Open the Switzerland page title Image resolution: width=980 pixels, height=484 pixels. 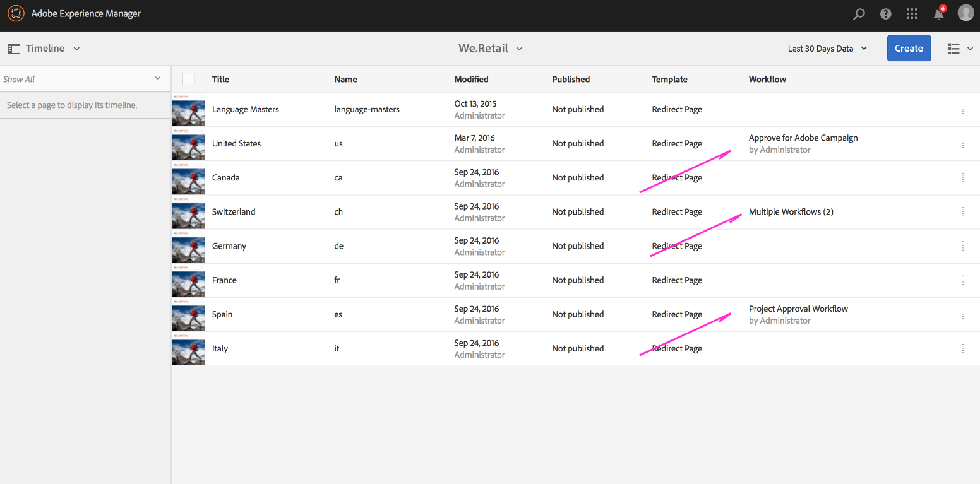(234, 211)
